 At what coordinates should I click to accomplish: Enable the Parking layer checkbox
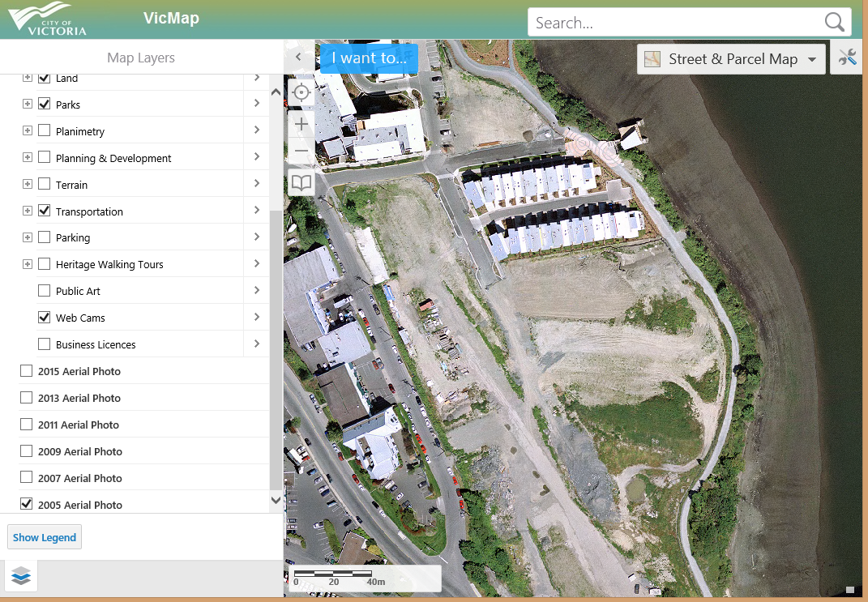45,237
